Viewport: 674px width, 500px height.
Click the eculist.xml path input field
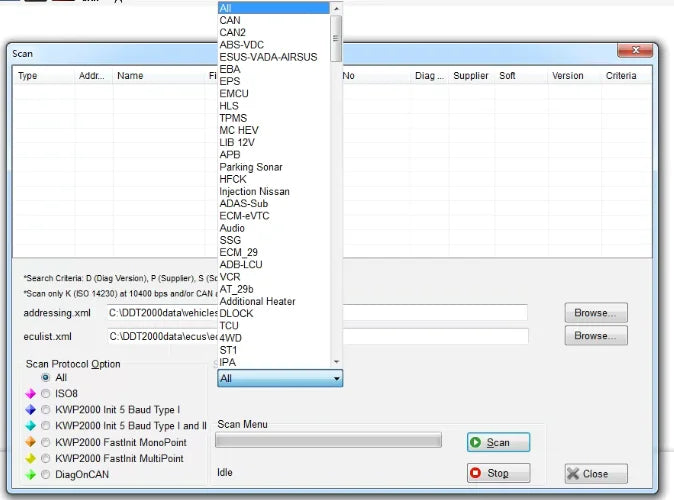[x=317, y=336]
